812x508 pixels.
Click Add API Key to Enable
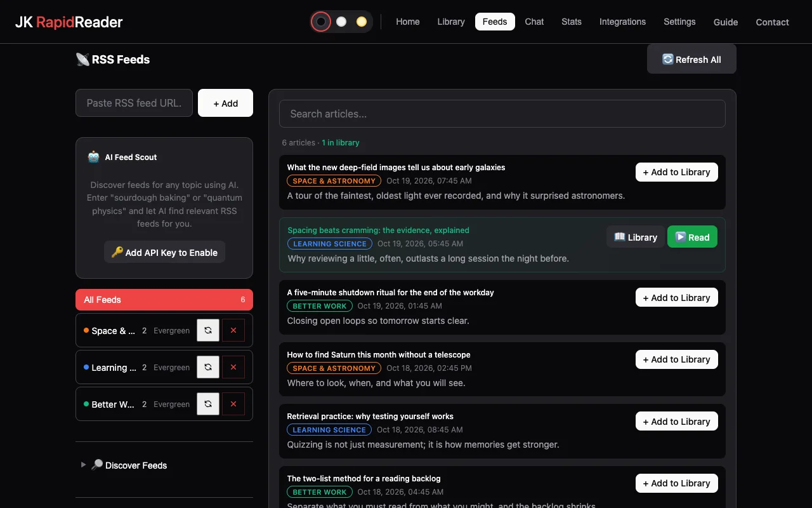164,252
